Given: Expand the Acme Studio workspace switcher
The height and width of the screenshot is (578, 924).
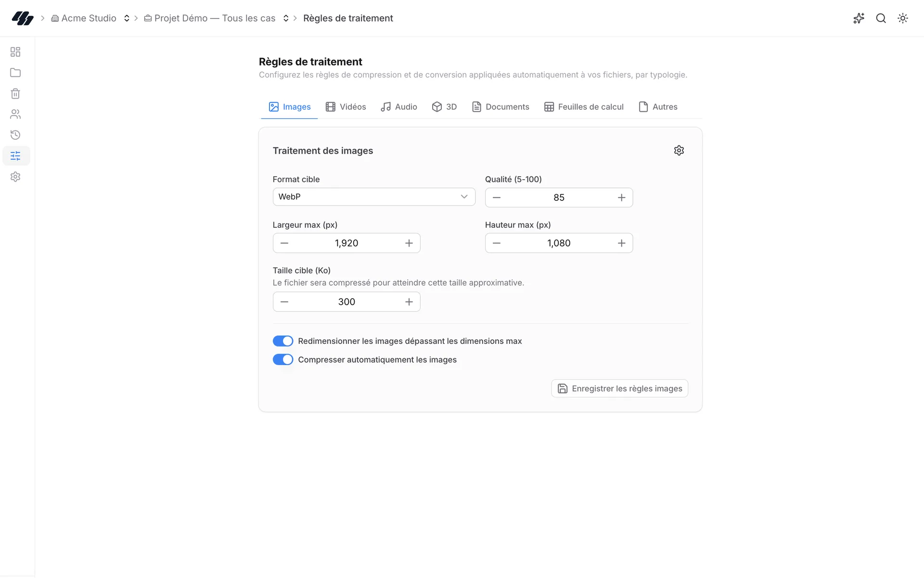Looking at the screenshot, I should click(x=127, y=18).
